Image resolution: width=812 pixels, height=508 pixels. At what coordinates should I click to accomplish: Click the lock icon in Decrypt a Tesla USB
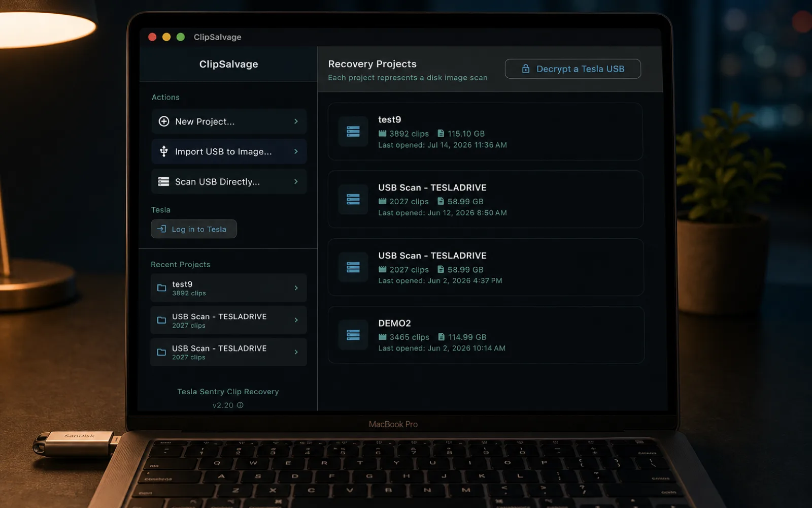coord(526,69)
